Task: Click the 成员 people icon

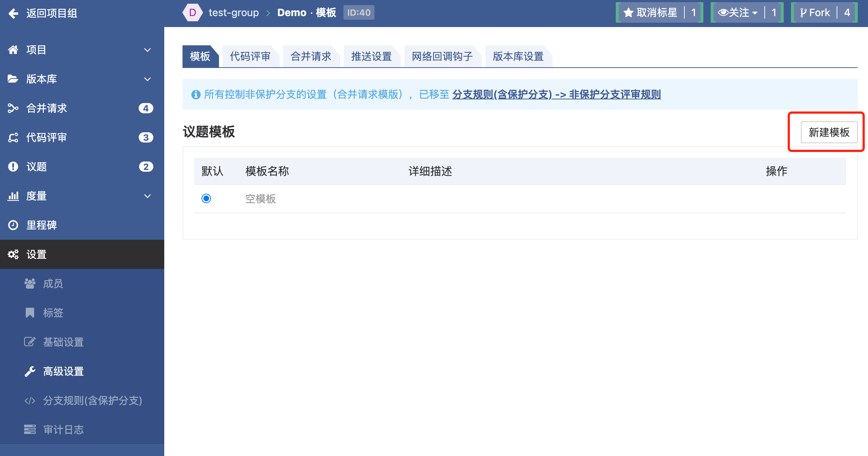Action: tap(30, 284)
